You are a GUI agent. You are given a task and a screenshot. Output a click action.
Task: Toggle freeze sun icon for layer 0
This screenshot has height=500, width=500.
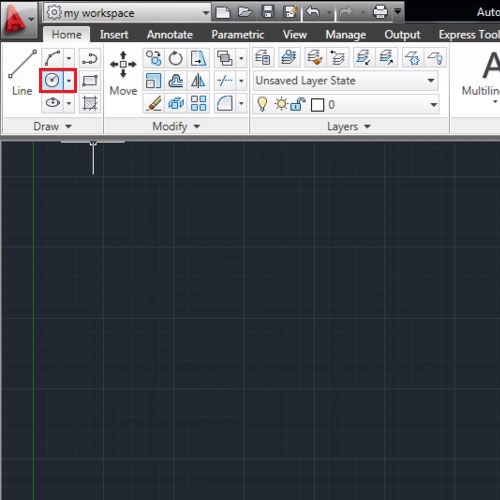pyautogui.click(x=281, y=104)
